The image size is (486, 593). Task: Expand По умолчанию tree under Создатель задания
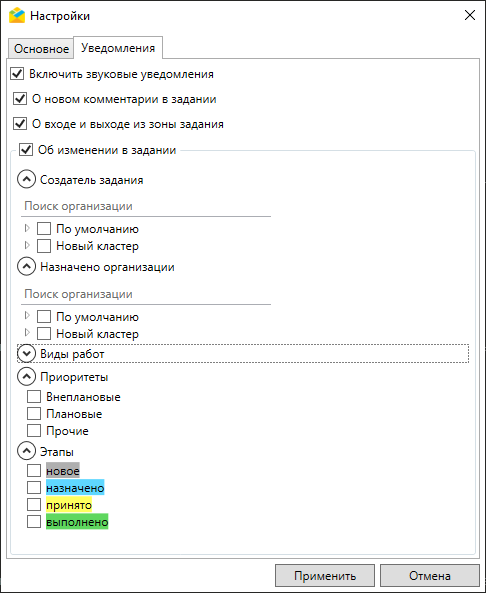click(x=27, y=228)
